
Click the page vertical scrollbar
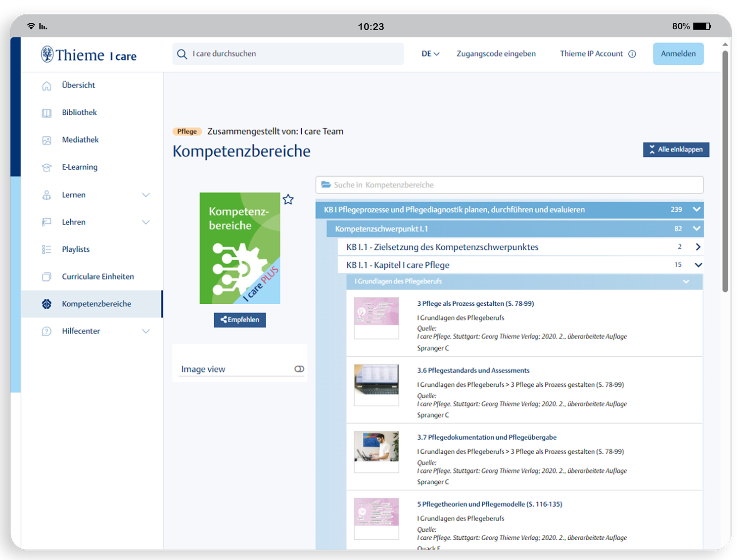click(725, 171)
